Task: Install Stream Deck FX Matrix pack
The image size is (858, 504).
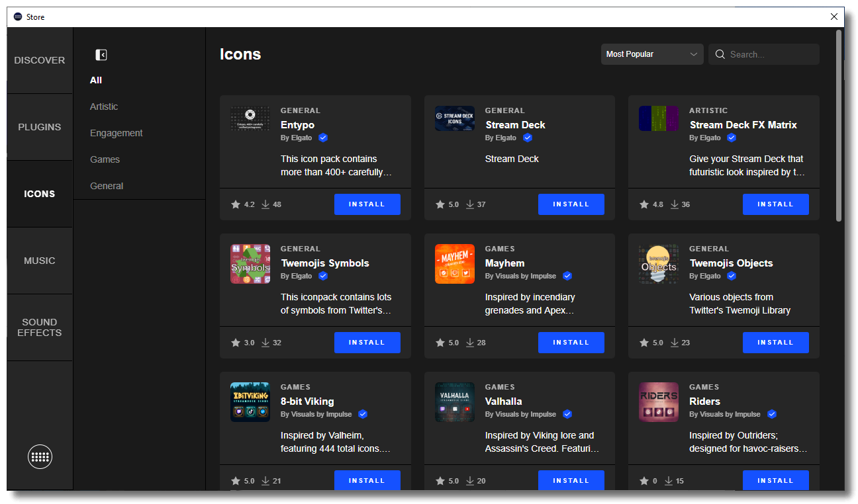Action: [x=776, y=204]
